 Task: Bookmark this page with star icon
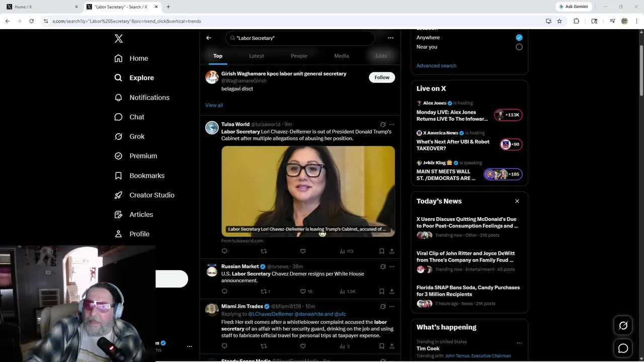[559, 21]
